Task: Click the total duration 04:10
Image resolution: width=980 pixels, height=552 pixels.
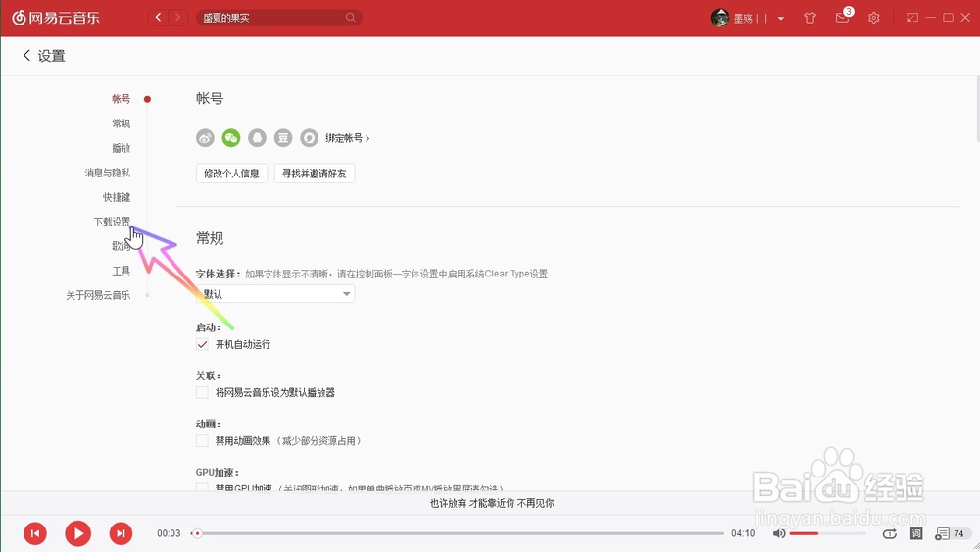Action: [x=743, y=533]
